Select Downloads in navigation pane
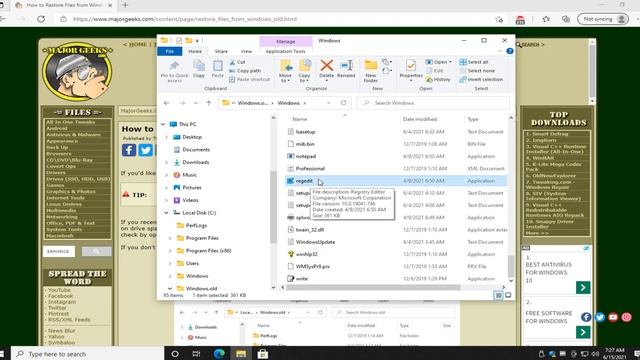 (x=196, y=162)
